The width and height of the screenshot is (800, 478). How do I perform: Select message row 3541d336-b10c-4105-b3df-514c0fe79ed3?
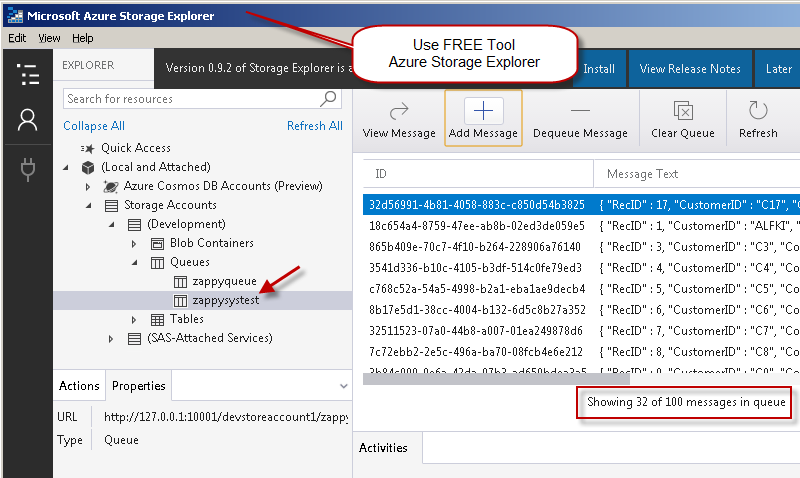pos(582,267)
